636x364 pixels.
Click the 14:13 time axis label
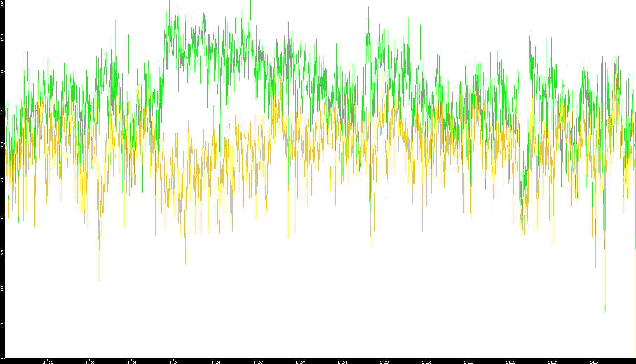[552, 362]
